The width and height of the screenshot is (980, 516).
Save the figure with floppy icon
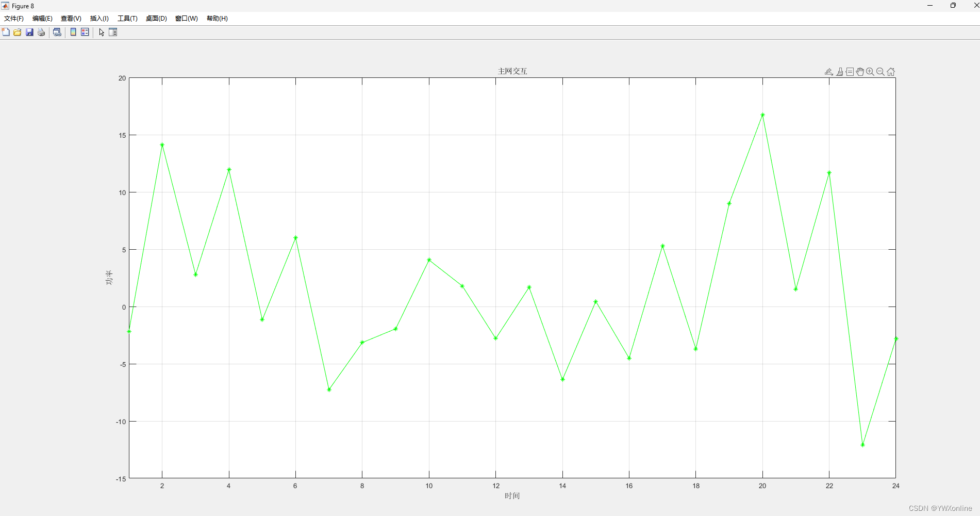(x=29, y=32)
